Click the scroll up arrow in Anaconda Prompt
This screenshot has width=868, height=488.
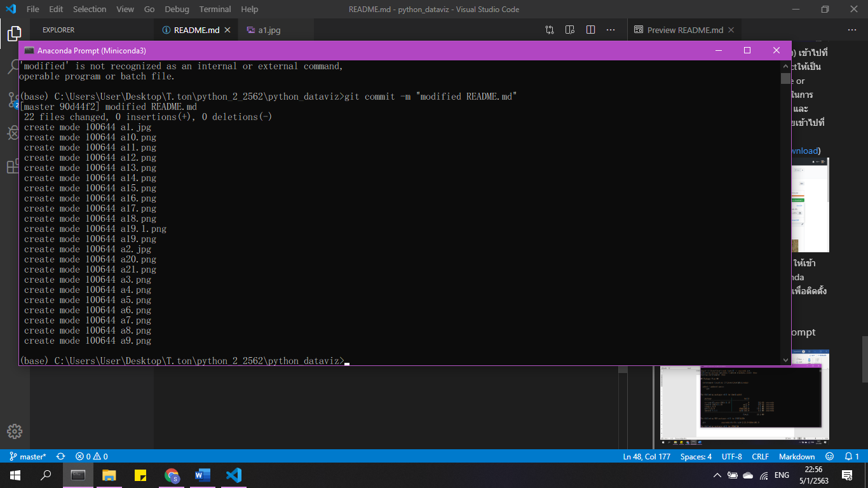coord(785,65)
